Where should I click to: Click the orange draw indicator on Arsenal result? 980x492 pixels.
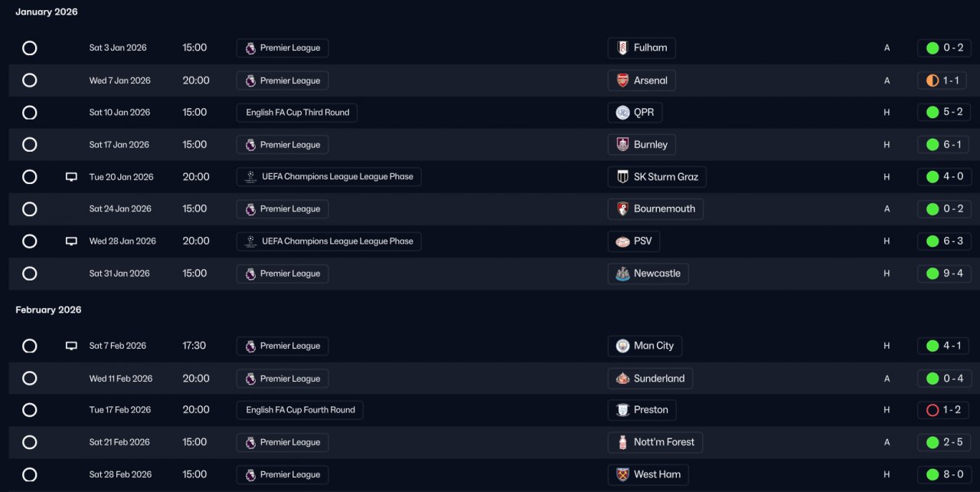click(932, 80)
